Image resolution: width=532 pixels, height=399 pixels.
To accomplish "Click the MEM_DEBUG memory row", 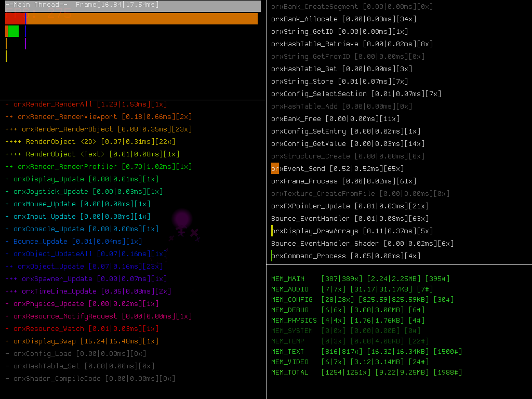I will tap(348, 310).
